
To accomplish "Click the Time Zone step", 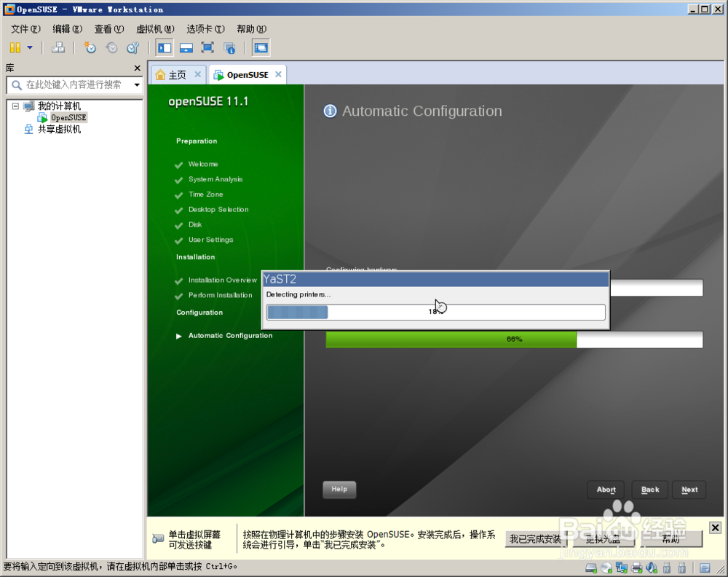I will [206, 195].
